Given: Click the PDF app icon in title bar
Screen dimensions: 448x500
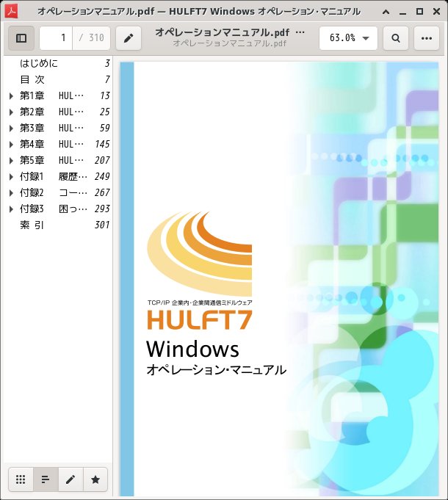Looking at the screenshot, I should pyautogui.click(x=12, y=12).
